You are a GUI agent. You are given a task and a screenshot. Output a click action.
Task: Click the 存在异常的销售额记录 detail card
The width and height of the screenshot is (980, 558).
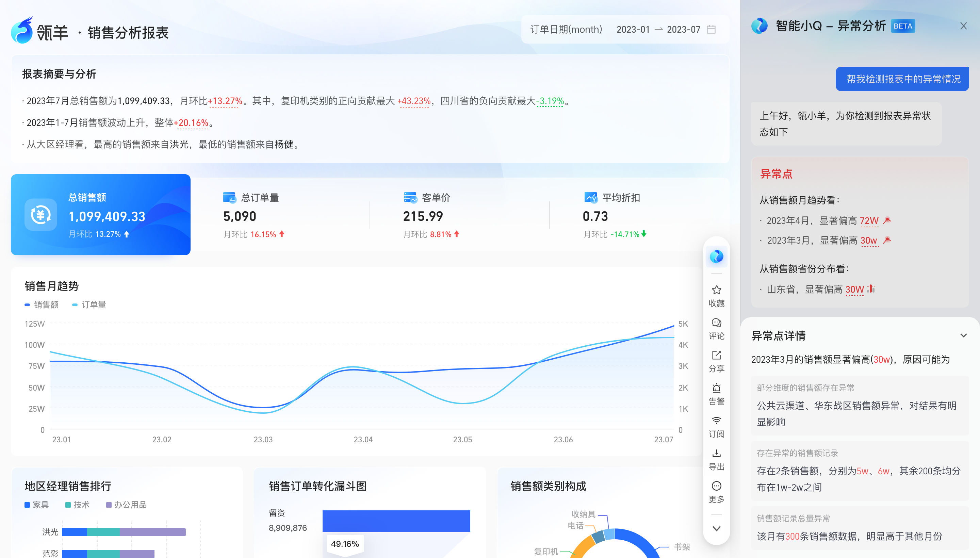860,471
